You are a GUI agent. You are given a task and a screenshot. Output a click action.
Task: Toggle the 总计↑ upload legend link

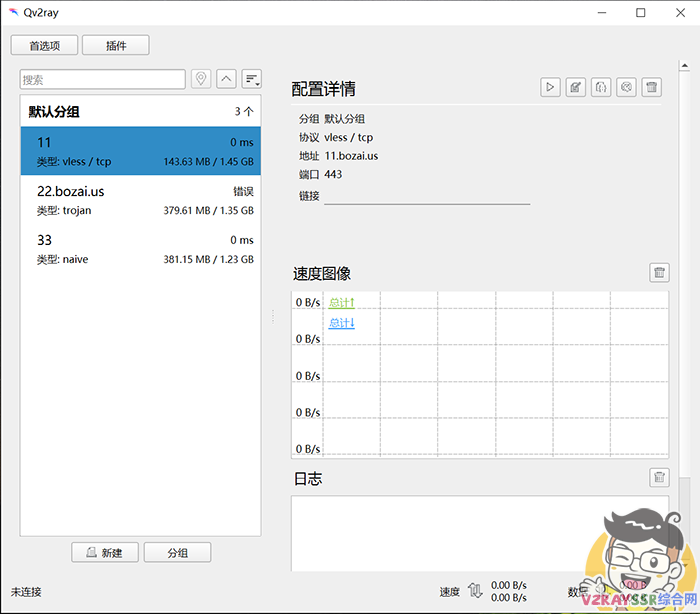pyautogui.click(x=342, y=302)
